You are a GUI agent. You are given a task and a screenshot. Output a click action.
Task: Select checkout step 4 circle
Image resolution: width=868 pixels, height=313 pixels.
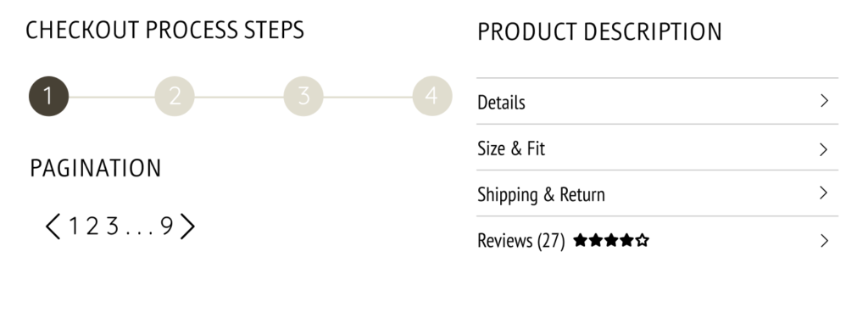432,97
